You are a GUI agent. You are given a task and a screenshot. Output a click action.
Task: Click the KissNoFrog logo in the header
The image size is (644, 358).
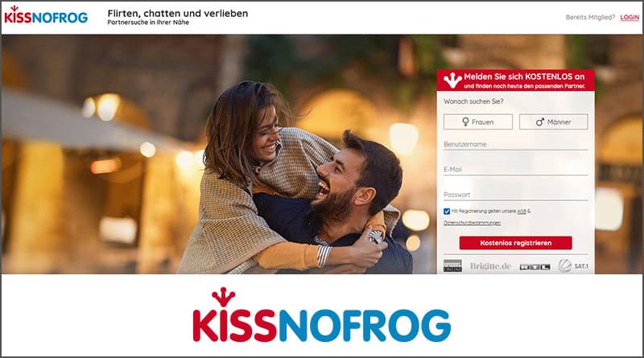click(x=46, y=14)
